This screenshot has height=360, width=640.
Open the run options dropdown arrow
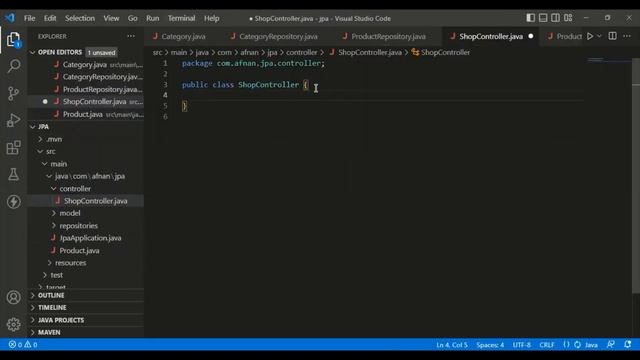pos(599,36)
